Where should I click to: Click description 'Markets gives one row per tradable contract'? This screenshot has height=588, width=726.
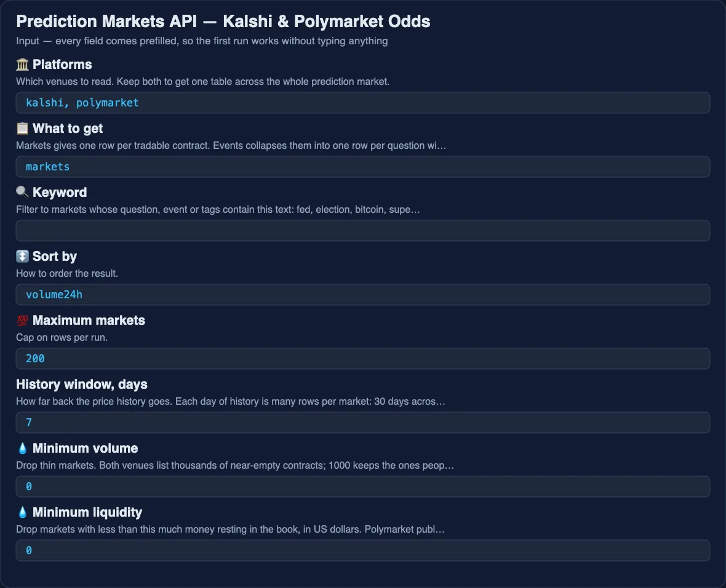(231, 145)
